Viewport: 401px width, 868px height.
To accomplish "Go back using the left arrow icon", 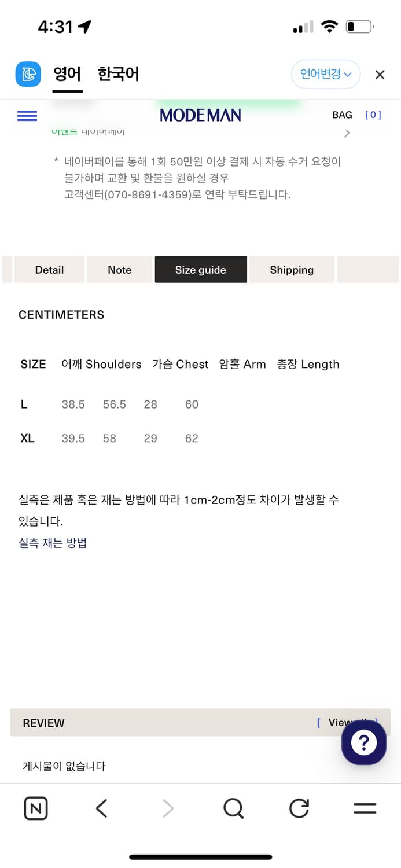I will 101,808.
